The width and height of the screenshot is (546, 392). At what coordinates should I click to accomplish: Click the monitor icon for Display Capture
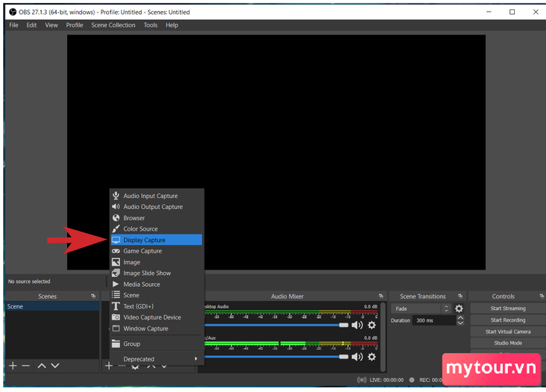(x=116, y=240)
